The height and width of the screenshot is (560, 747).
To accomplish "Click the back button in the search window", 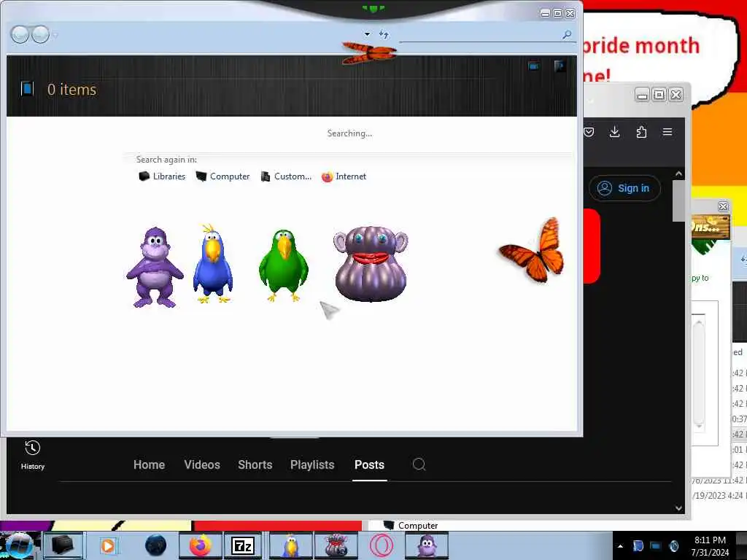I will tap(20, 34).
